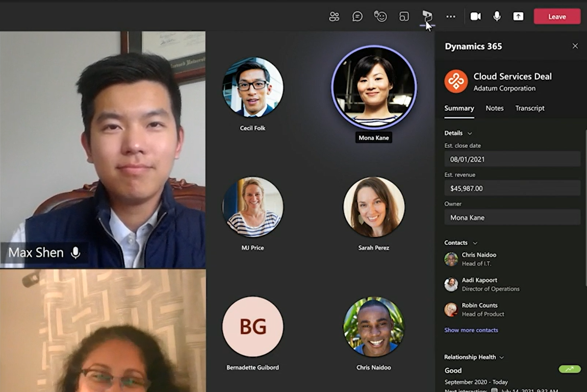Viewport: 587px width, 392px height.
Task: Click the Cloud Services Deal logo icon
Action: click(x=456, y=81)
